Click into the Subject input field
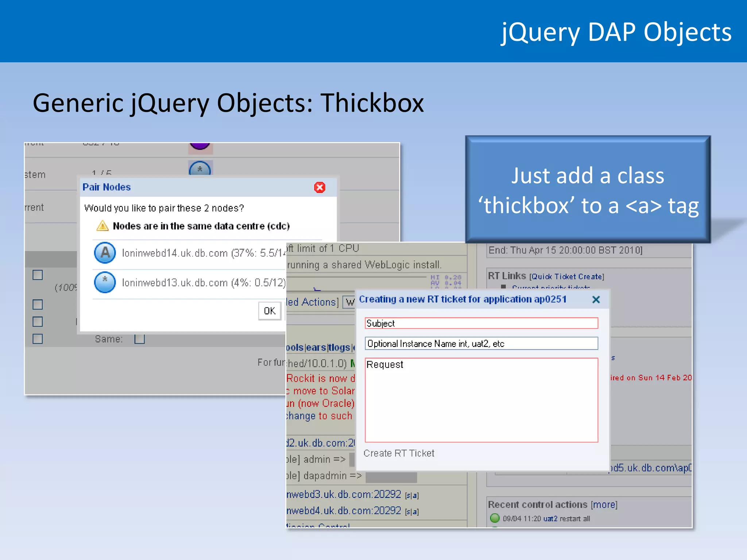This screenshot has height=560, width=747. pos(481,323)
